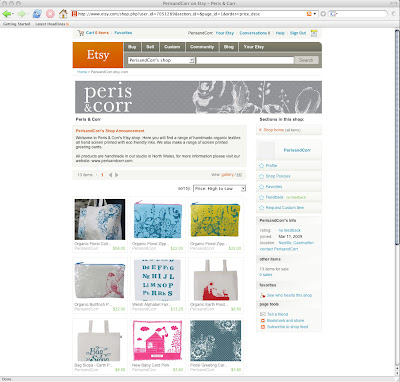Click the Search button

pyautogui.click(x=306, y=60)
